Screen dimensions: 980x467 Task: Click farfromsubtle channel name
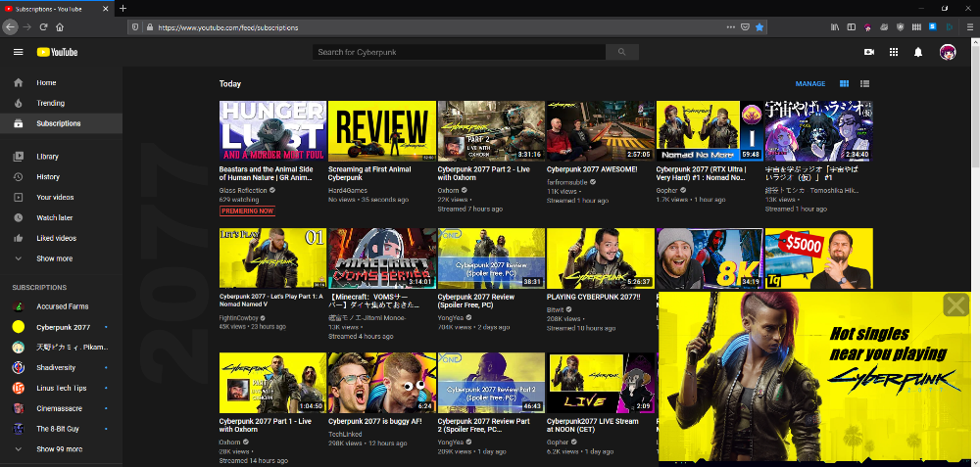(567, 182)
